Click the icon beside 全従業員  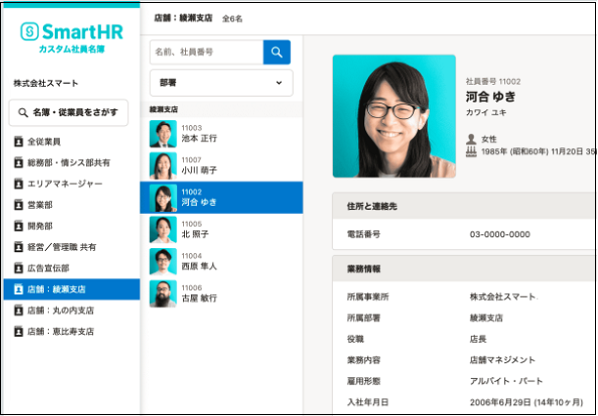click(18, 141)
